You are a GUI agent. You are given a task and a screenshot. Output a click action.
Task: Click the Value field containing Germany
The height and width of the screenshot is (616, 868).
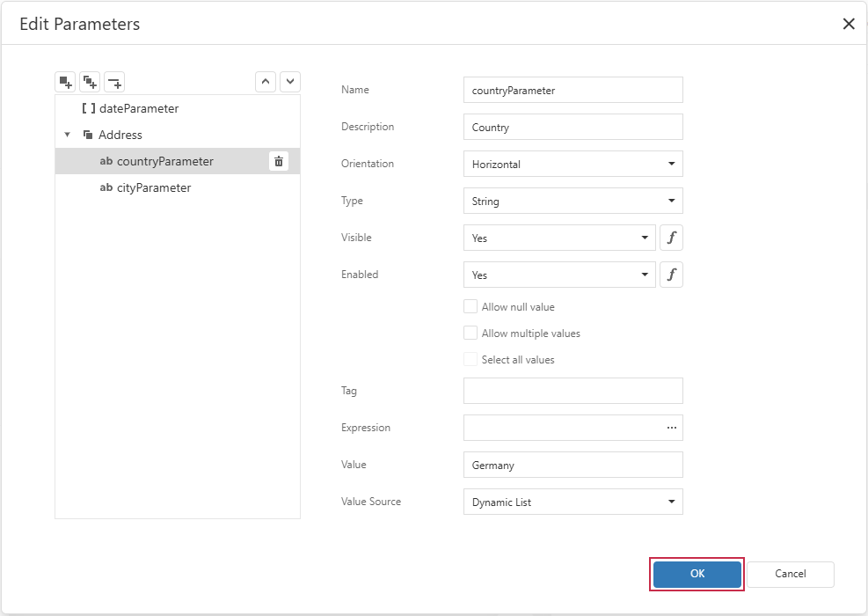tap(573, 465)
